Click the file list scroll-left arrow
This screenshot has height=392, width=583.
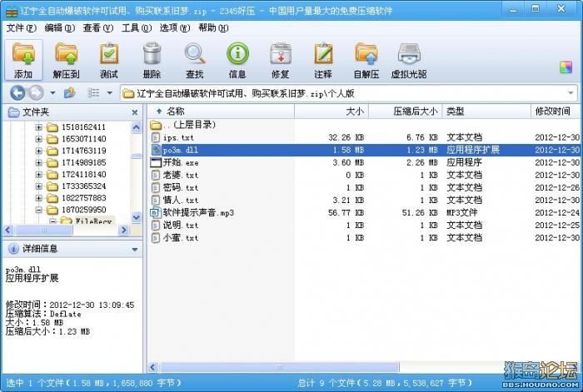pos(152,368)
